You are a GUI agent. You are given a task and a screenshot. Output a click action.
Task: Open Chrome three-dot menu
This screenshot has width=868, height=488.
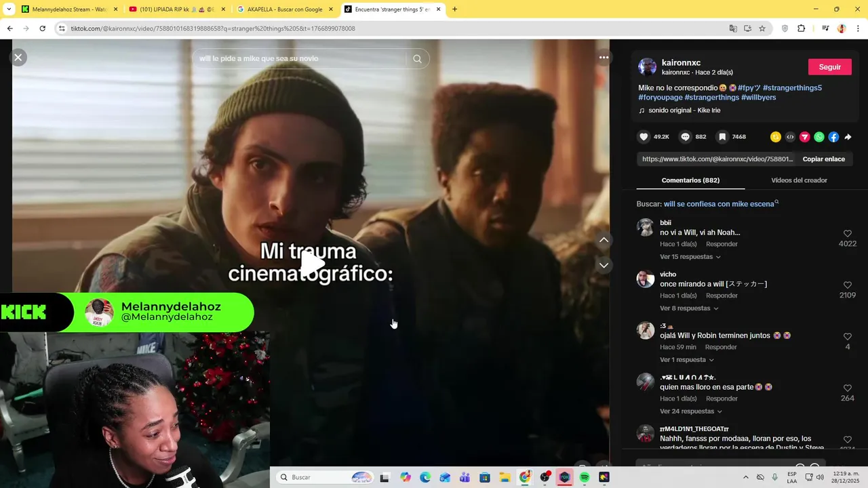[x=859, y=28]
